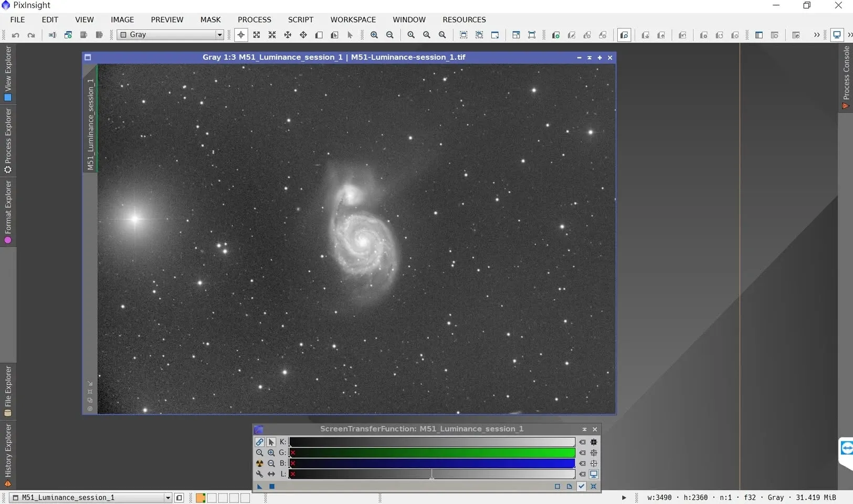The image size is (853, 504).
Task: Open the Process Console side tab
Action: [x=846, y=77]
